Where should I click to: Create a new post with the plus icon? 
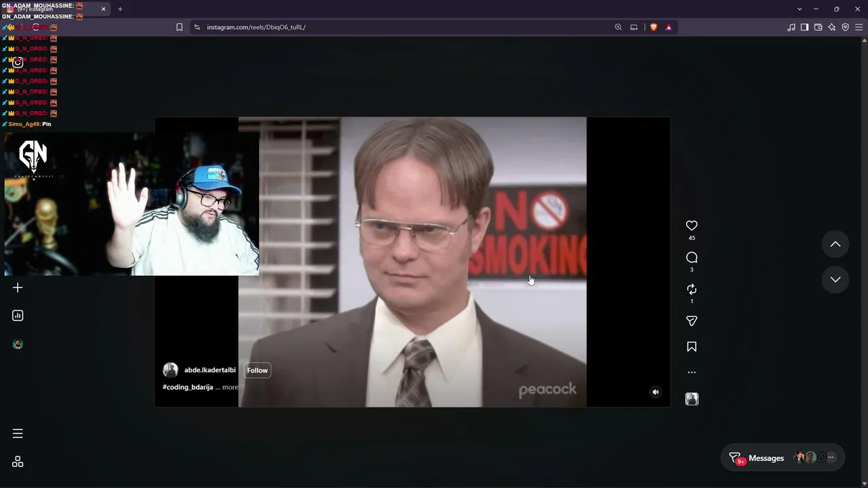(18, 287)
